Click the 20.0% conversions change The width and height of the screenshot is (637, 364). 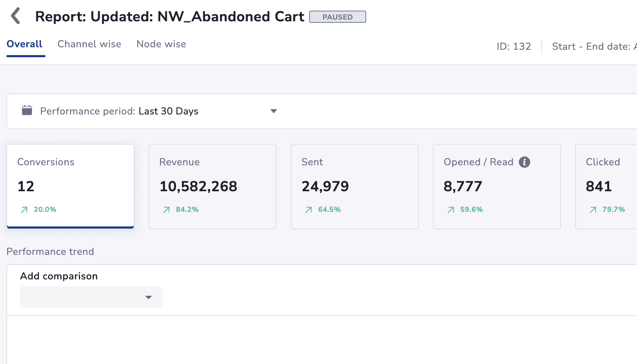45,209
